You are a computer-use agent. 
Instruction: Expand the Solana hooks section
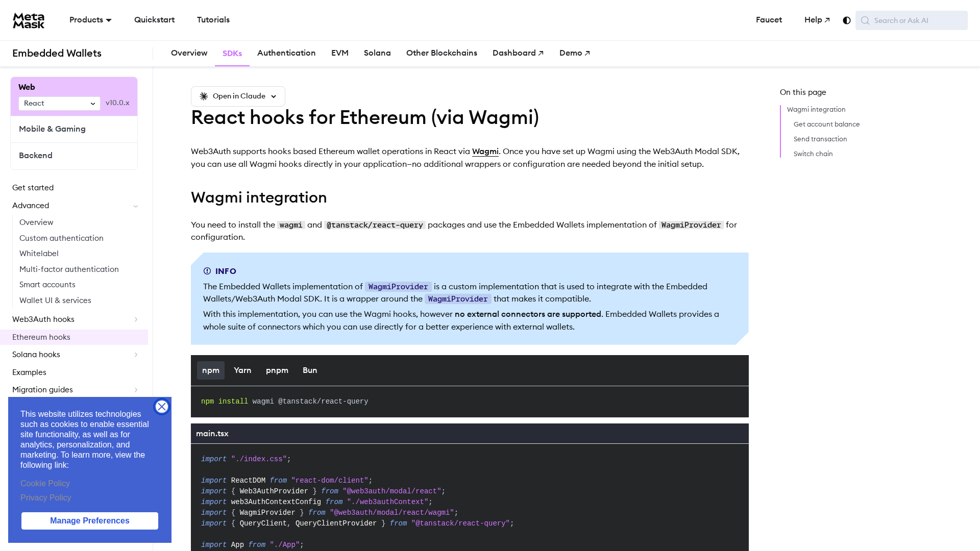point(136,355)
